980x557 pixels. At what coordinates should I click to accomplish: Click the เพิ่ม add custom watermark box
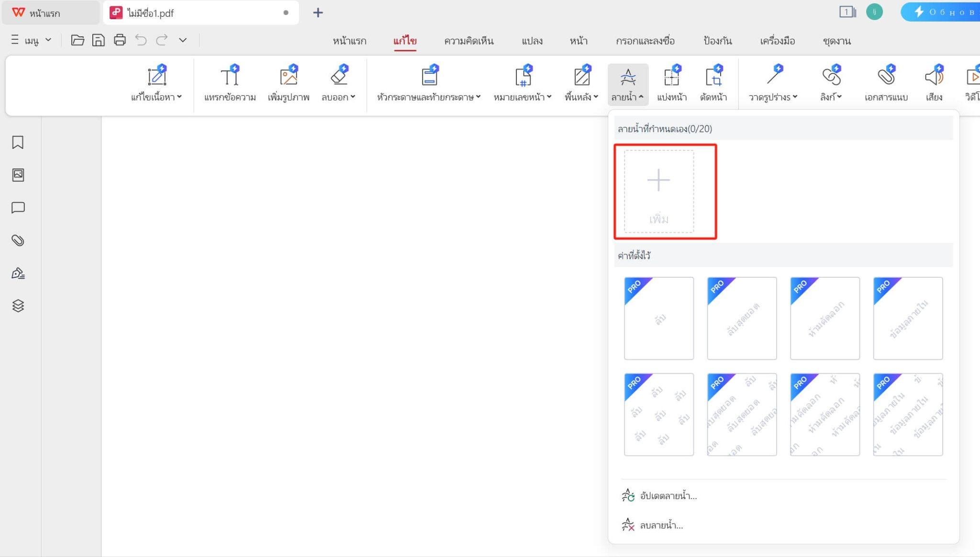tap(658, 191)
